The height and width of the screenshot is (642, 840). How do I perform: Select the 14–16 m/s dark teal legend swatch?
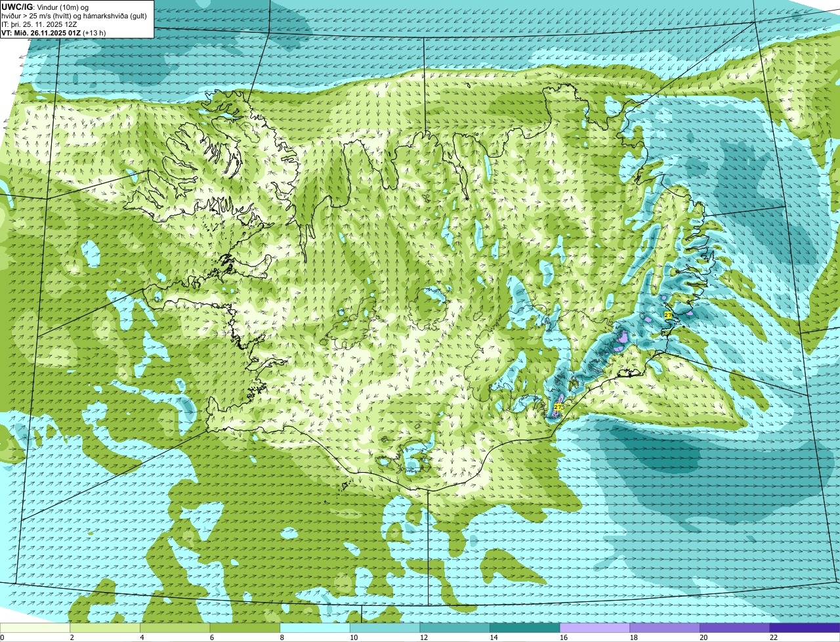[525, 628]
